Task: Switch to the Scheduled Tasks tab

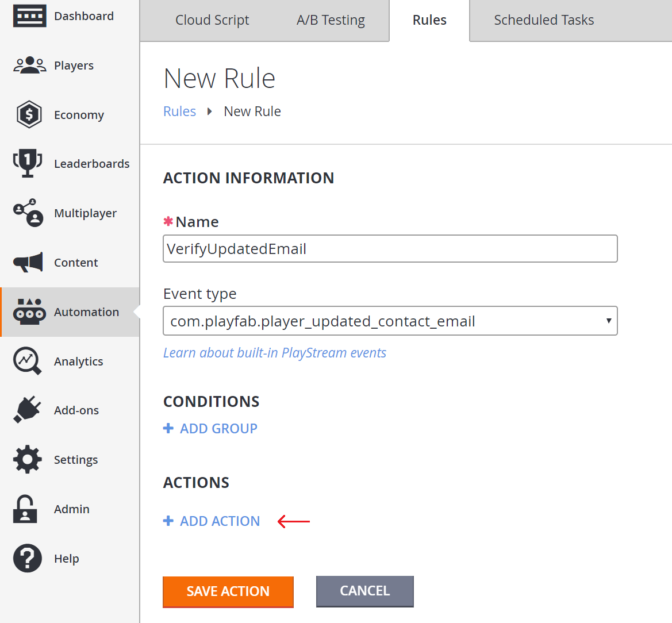Action: (543, 20)
